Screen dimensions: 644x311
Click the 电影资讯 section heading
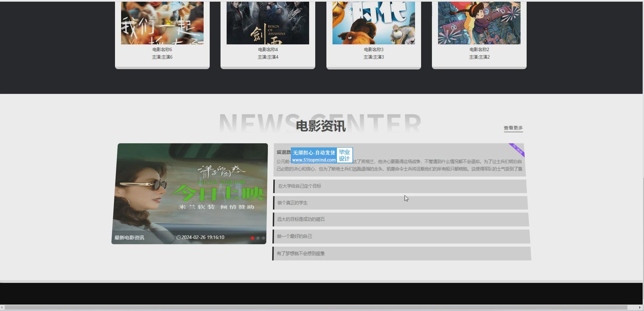321,126
